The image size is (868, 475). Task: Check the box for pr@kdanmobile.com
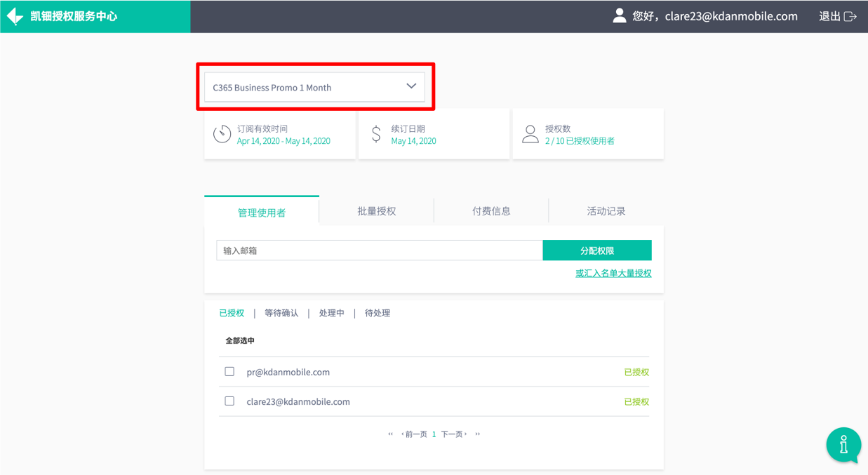point(229,372)
